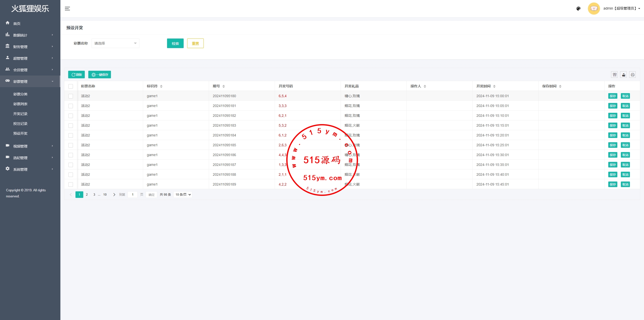Click the home icon in sidebar

(8, 23)
